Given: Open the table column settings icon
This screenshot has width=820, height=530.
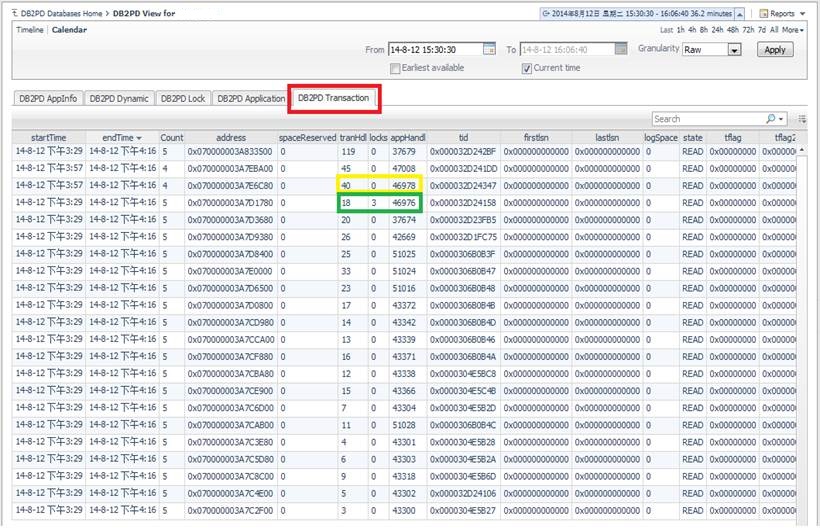Looking at the screenshot, I should tap(803, 119).
